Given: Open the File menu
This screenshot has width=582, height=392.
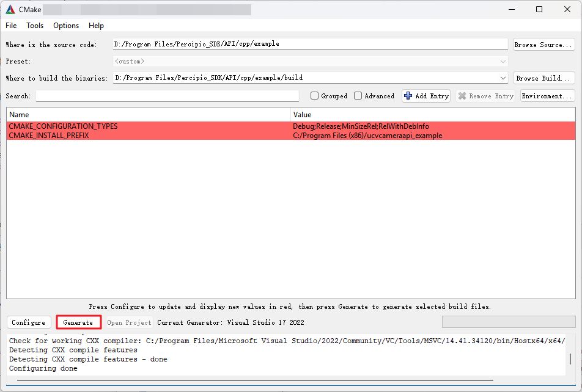Looking at the screenshot, I should click(11, 26).
